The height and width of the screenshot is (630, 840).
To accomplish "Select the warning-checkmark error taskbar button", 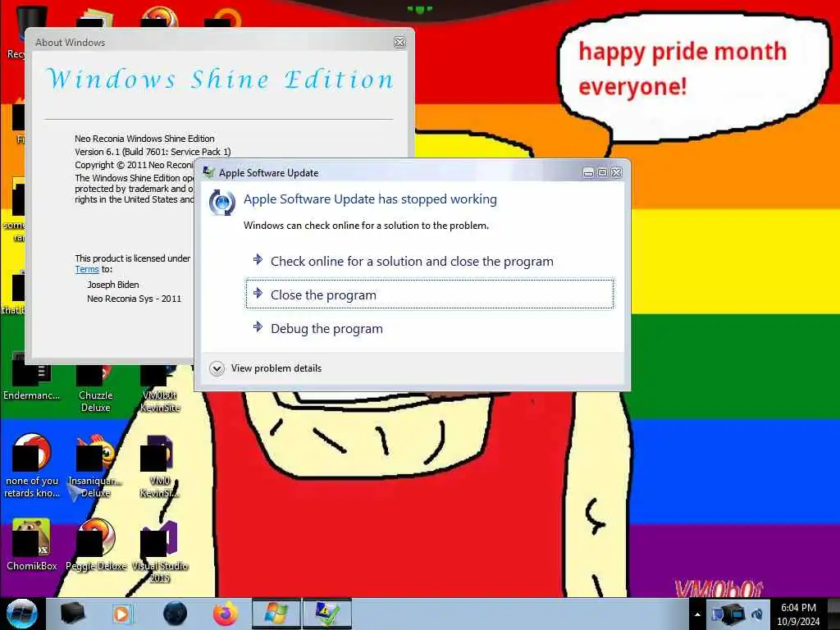I will coord(327,614).
